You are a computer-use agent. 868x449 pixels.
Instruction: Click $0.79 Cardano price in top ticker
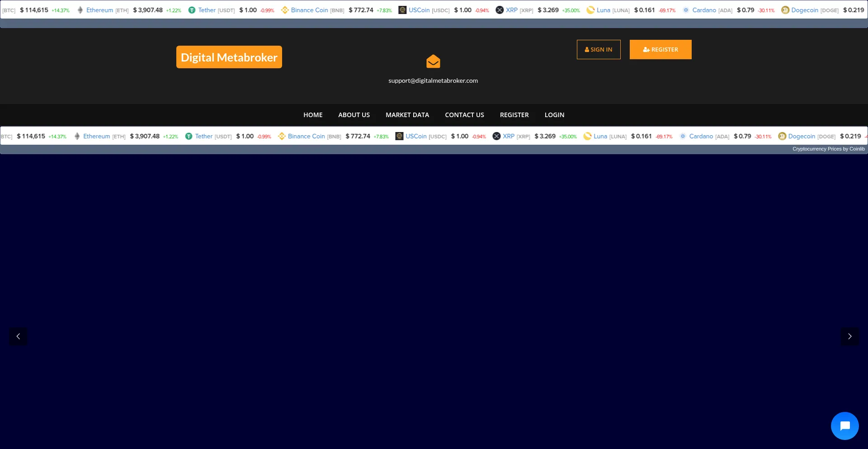745,10
